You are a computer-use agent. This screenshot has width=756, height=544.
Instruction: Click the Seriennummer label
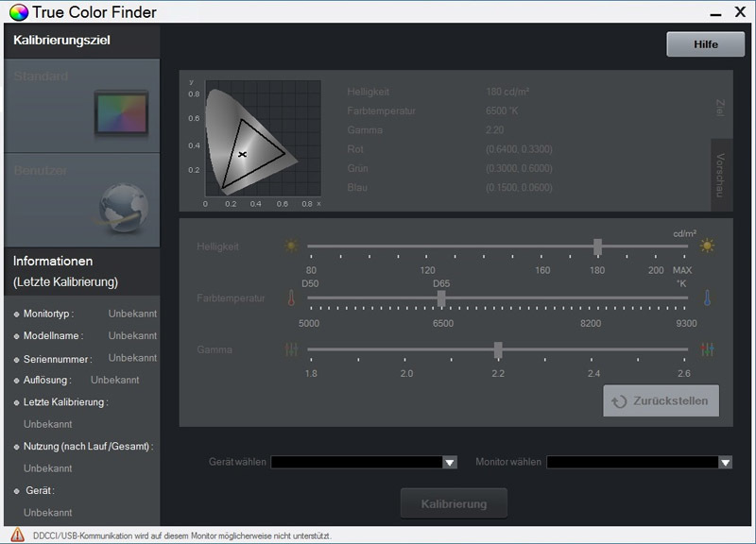[x=58, y=359]
